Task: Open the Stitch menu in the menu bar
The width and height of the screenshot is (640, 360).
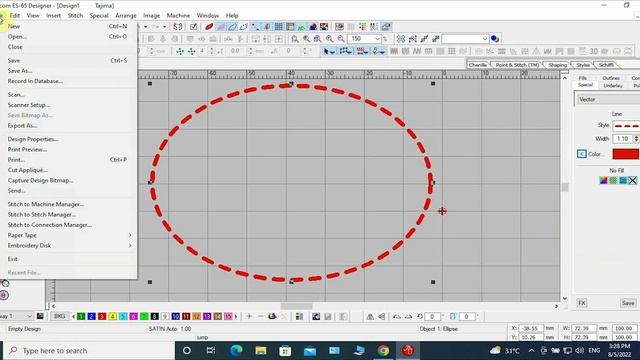Action: click(x=75, y=16)
